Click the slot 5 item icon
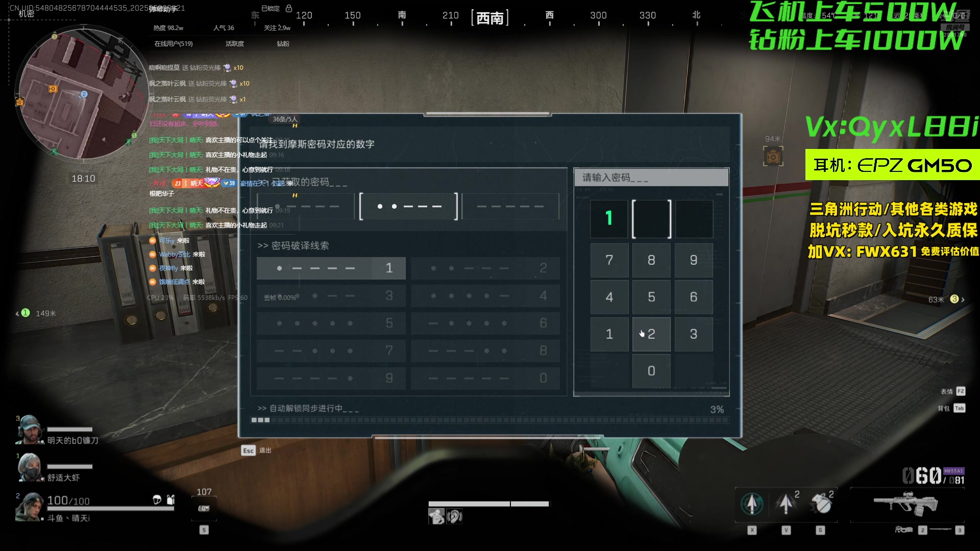 point(204,508)
